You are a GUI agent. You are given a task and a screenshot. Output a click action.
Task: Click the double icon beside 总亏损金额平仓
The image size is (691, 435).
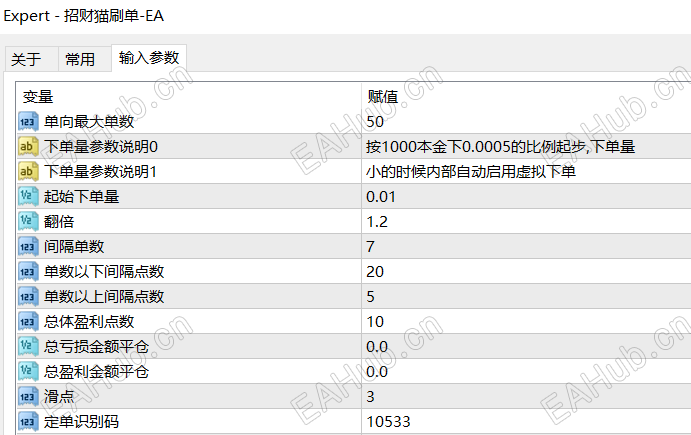[x=28, y=347]
